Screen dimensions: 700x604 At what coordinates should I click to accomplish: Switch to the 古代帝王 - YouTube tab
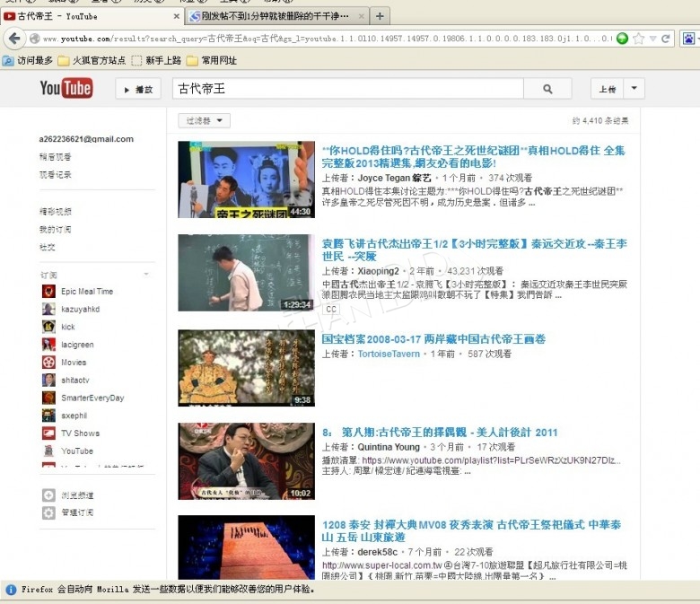[92, 16]
